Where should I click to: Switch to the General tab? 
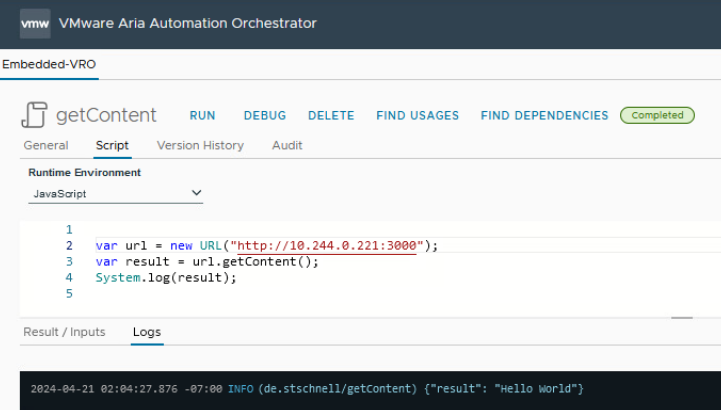click(x=46, y=146)
